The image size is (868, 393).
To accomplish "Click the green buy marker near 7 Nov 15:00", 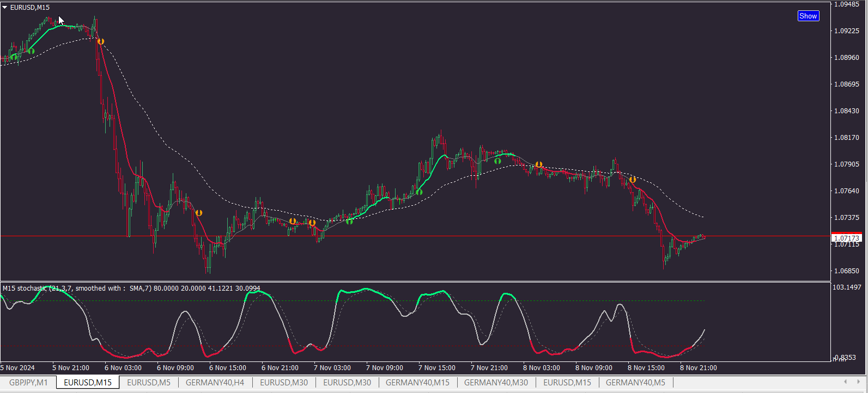I will [x=419, y=192].
